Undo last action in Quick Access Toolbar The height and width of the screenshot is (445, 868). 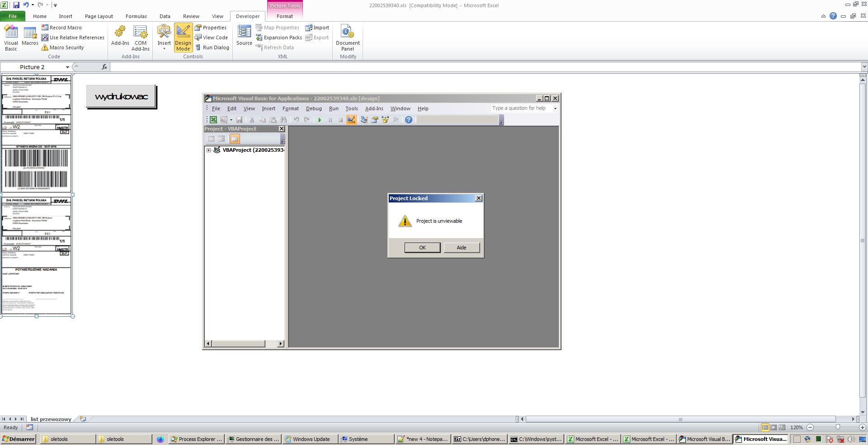click(x=26, y=5)
